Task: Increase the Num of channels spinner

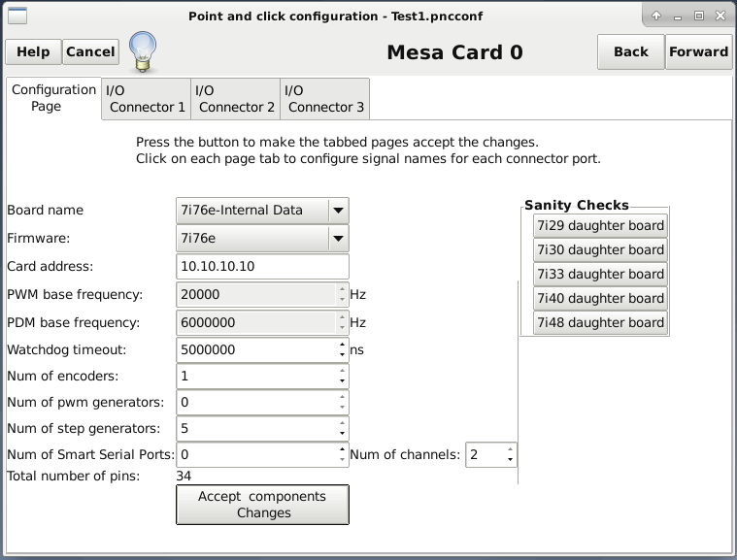Action: click(510, 450)
